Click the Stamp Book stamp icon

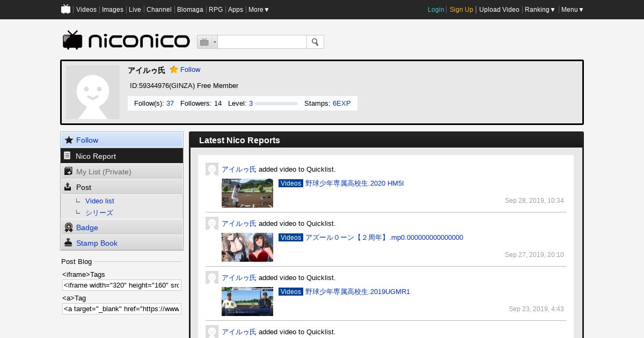68,243
